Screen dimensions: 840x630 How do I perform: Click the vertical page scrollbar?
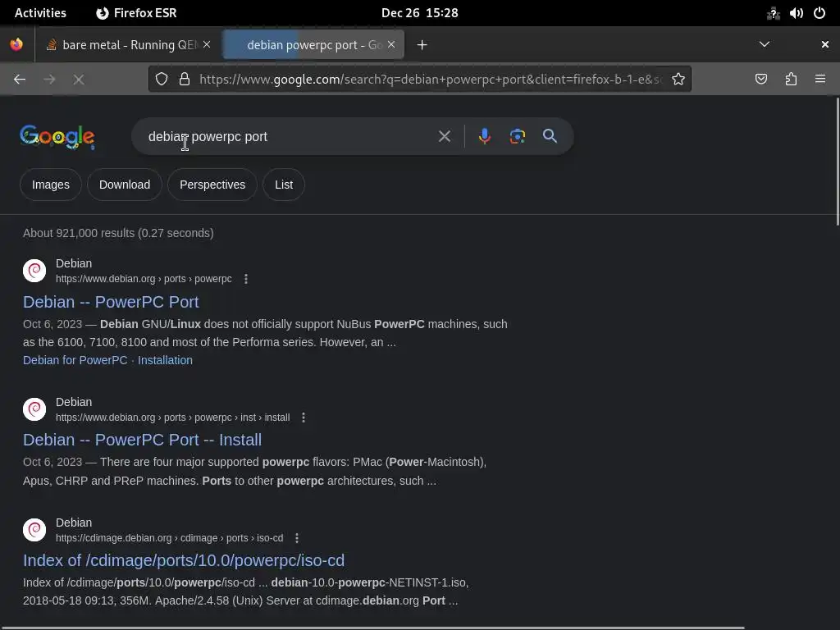[838, 161]
